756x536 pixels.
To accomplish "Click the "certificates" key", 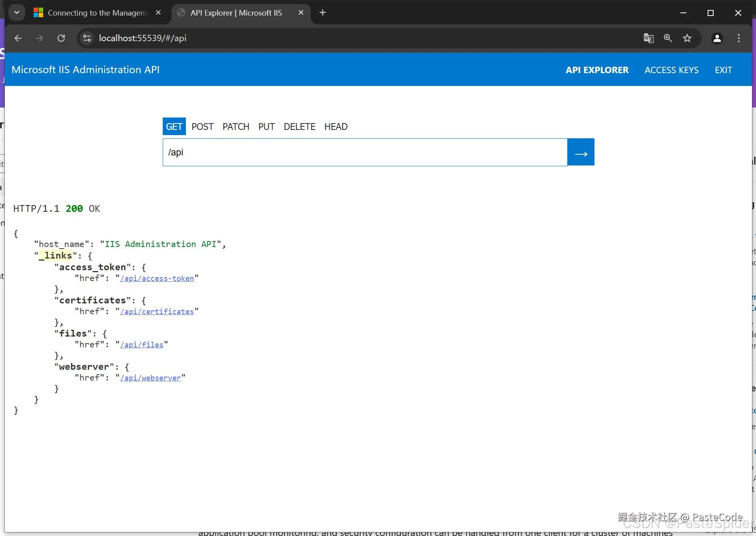I will 93,301.
